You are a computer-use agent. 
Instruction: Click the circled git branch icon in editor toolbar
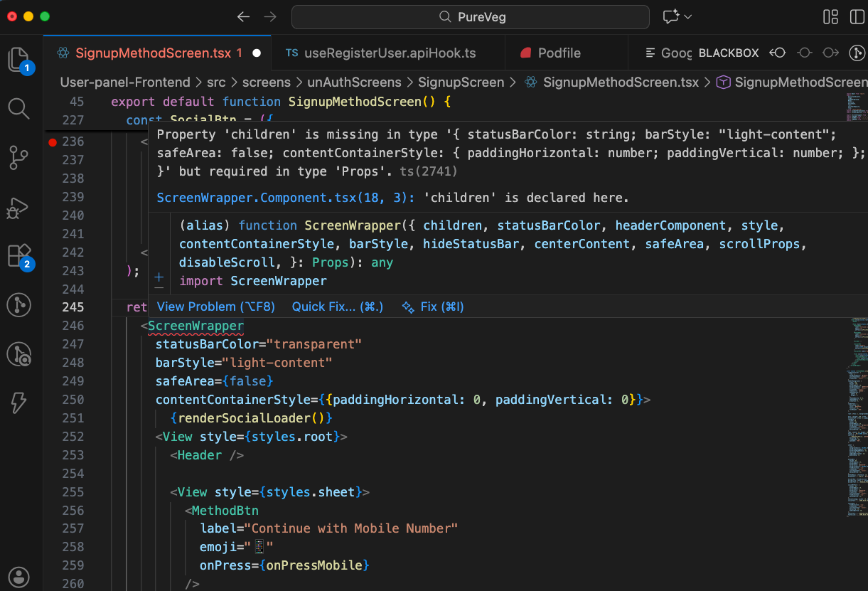tap(857, 53)
